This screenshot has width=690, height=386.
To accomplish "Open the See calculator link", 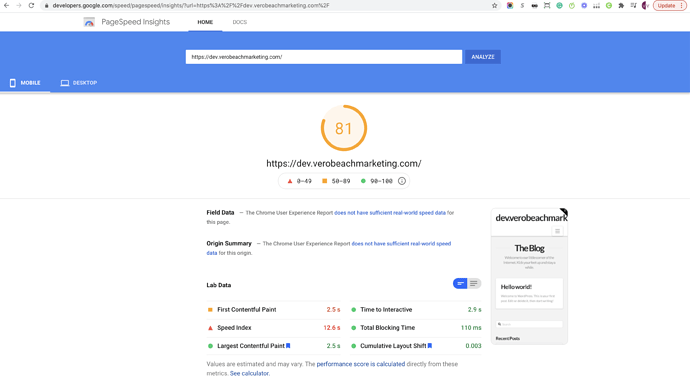I will [x=249, y=373].
